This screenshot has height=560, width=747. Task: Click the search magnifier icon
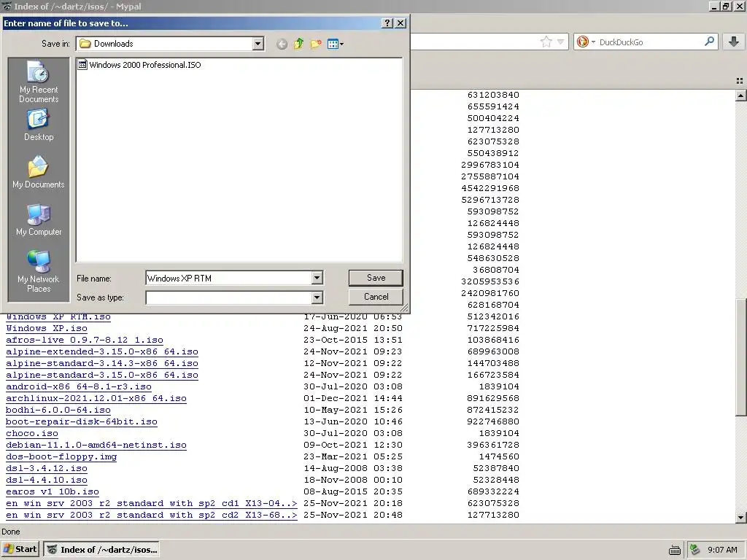[x=709, y=42]
